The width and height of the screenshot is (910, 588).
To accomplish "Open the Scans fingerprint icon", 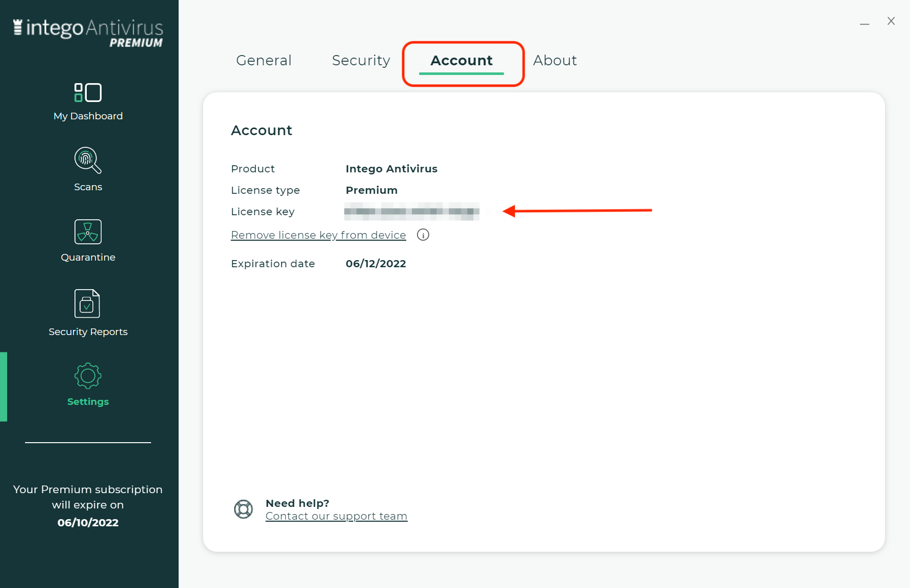I will click(88, 160).
